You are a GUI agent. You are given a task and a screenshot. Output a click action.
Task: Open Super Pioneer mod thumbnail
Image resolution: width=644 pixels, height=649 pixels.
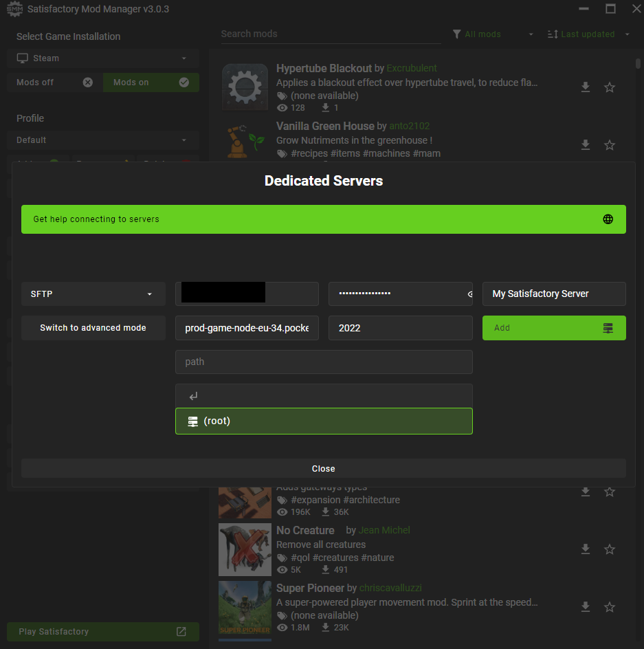click(x=245, y=608)
